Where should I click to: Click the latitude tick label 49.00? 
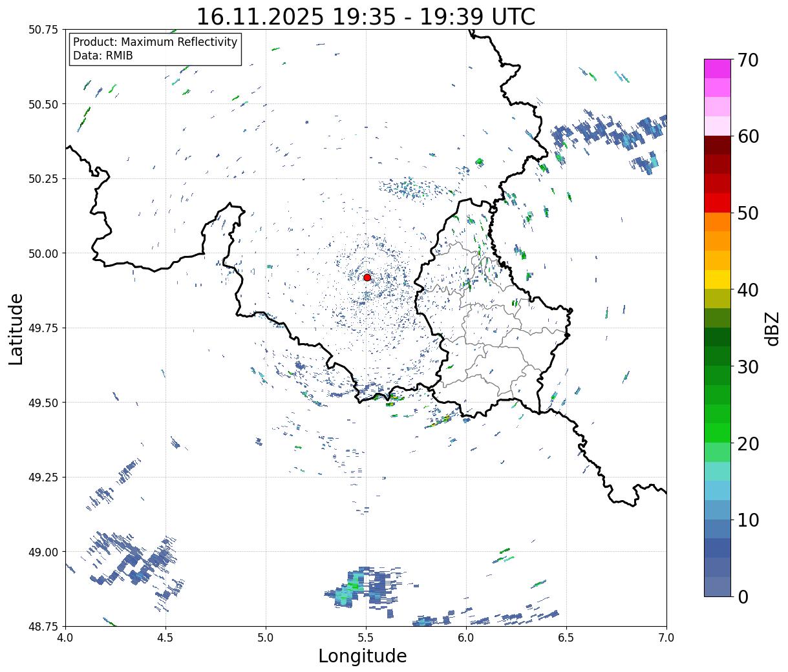(x=44, y=552)
